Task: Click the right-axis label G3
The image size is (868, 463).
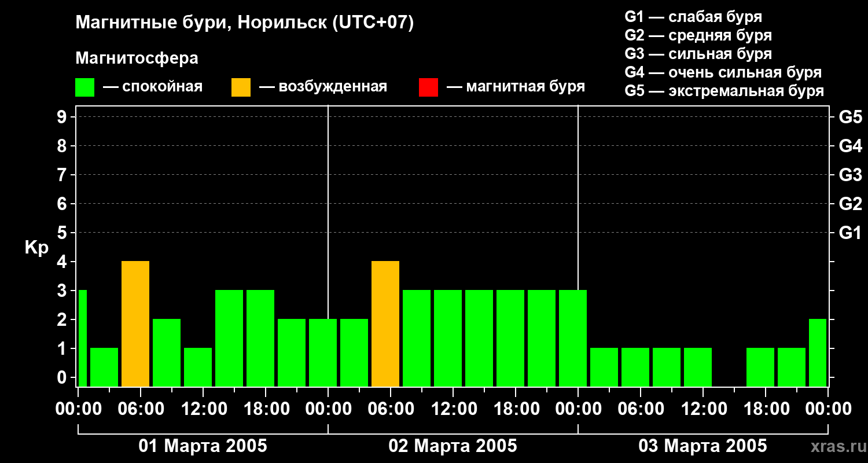Action: 850,175
